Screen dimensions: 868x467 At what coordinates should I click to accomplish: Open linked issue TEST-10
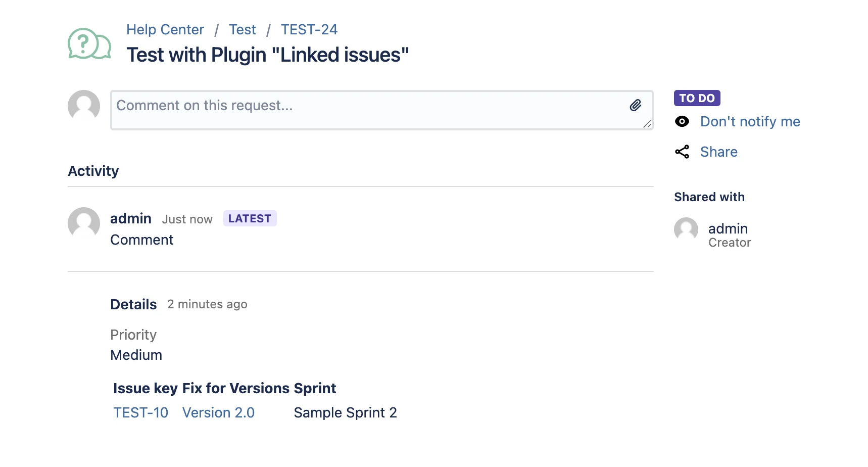[140, 413]
